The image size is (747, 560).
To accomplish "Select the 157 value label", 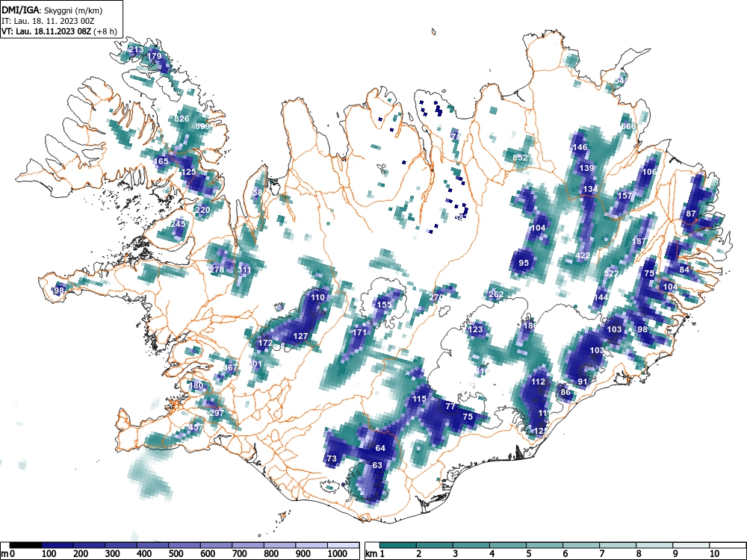I will pos(624,196).
